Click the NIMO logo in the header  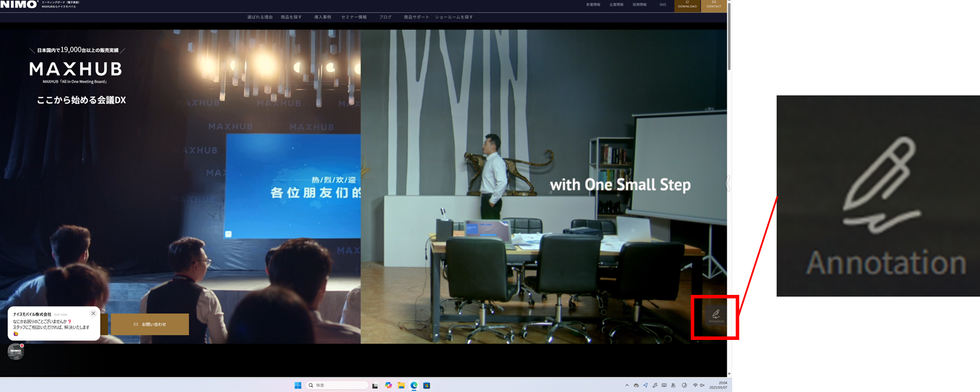pyautogui.click(x=19, y=4)
